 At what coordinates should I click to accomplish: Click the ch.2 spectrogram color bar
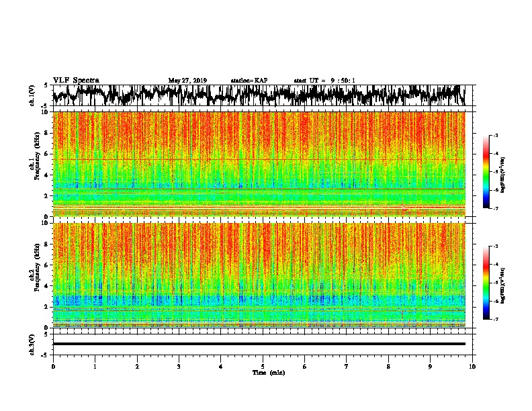coord(486,283)
